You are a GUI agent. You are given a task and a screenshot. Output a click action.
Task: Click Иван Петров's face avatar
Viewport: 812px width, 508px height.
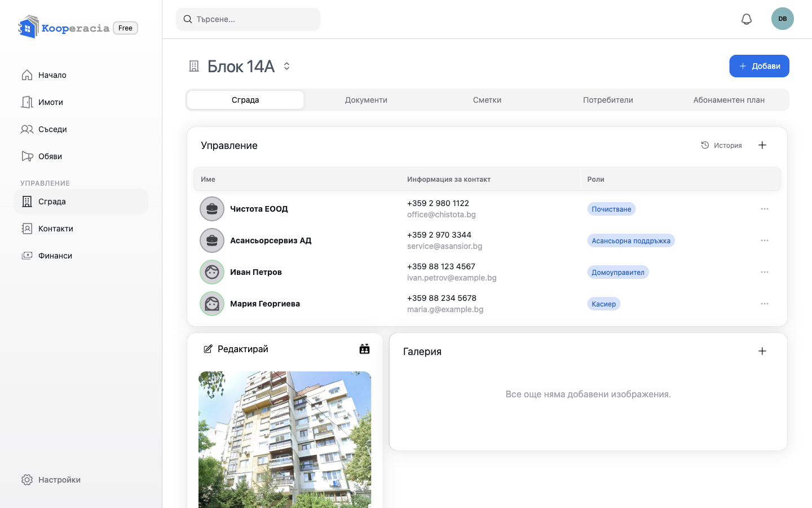tap(212, 272)
